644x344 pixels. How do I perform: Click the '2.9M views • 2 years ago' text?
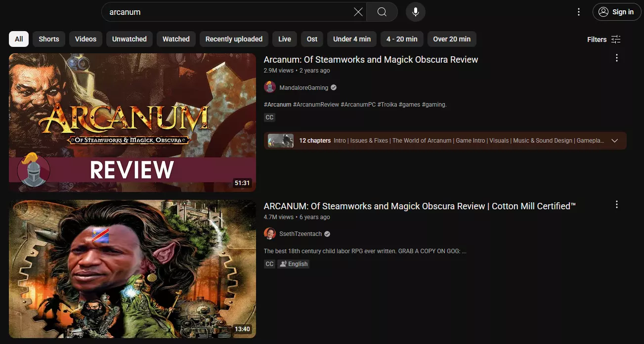297,71
